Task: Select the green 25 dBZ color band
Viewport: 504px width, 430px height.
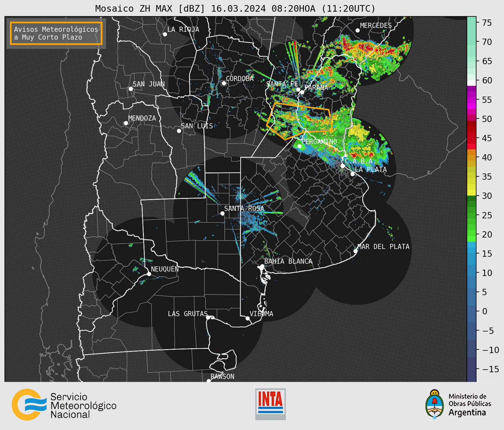Action: [x=471, y=215]
